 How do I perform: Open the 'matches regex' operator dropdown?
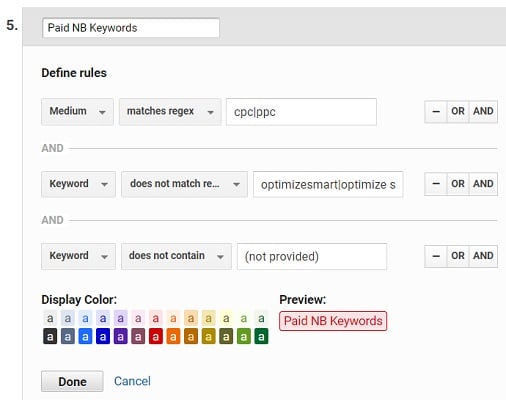pos(170,112)
